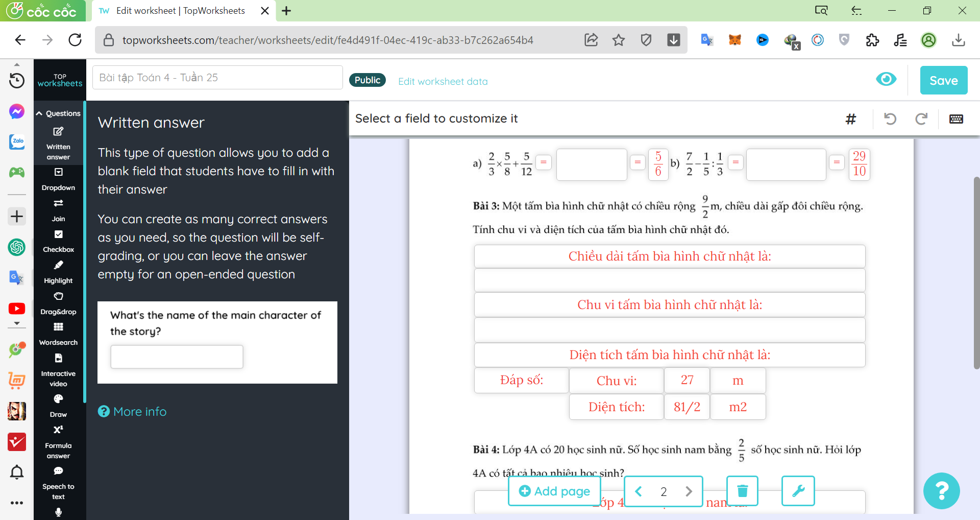
Task: Go to next worksheet page
Action: coord(689,491)
